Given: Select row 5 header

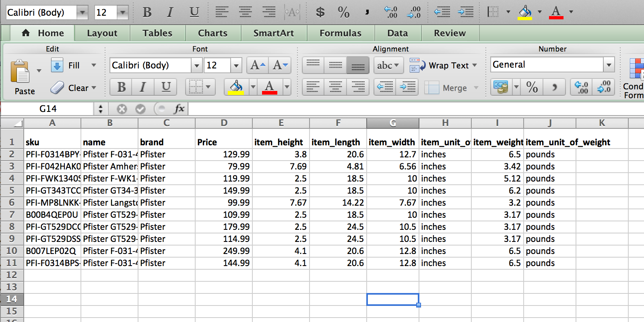Looking at the screenshot, I should 12,190.
